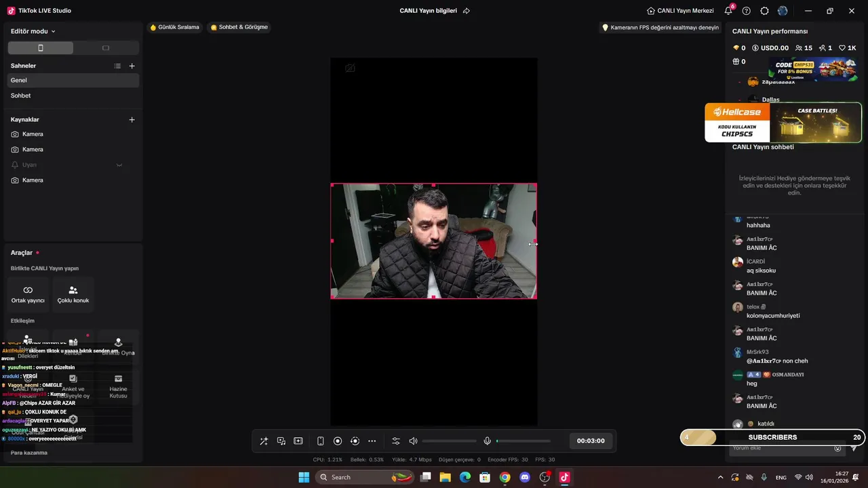868x488 pixels.
Task: Adjust the speaker volume slider
Action: (449, 441)
